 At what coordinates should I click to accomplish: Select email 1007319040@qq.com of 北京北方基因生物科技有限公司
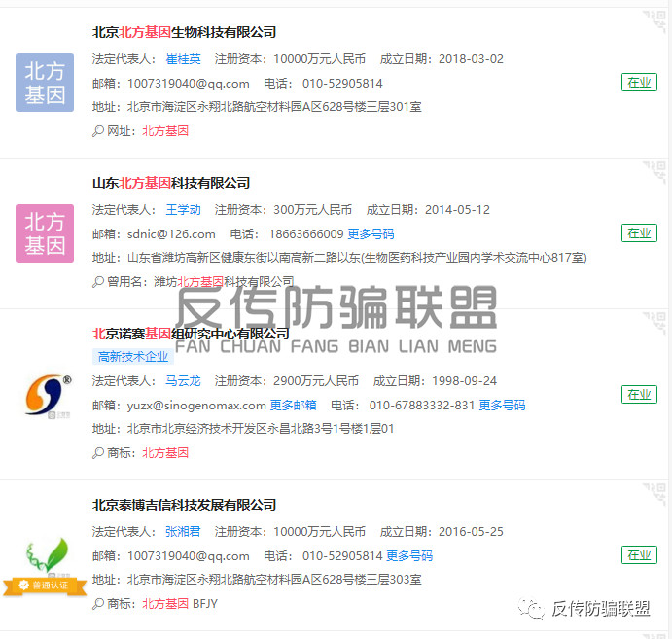[x=189, y=83]
